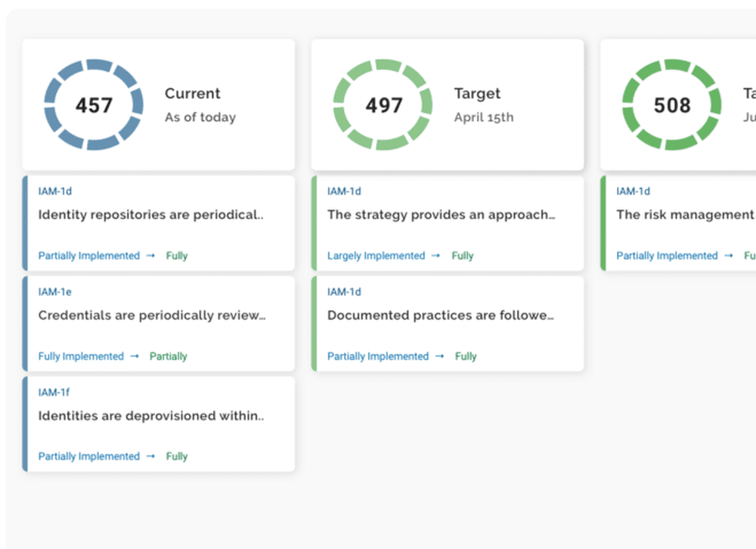Viewport: 756px width, 549px height.
Task: Click the green 508 score ring
Action: point(672,104)
